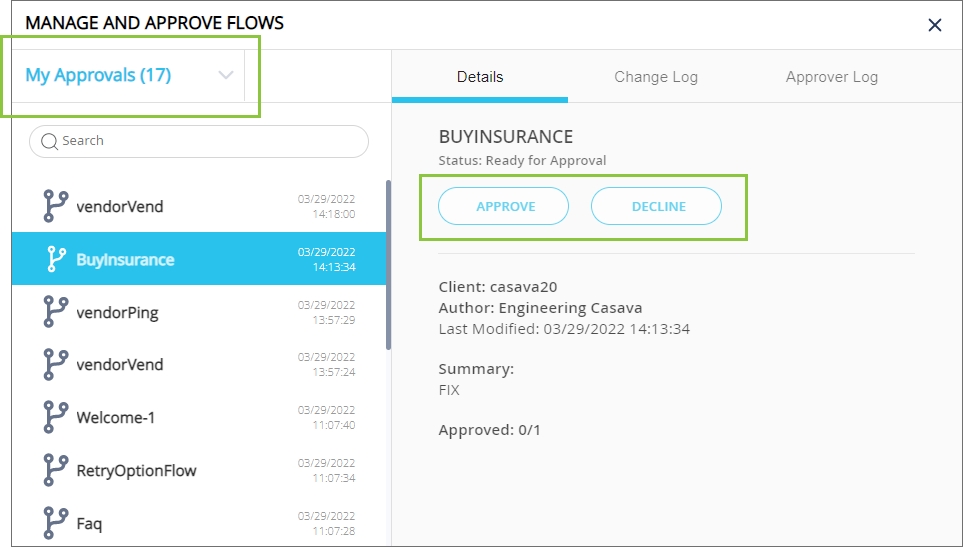Click branch icon beside vendorVend at 14:18:00

[56, 206]
